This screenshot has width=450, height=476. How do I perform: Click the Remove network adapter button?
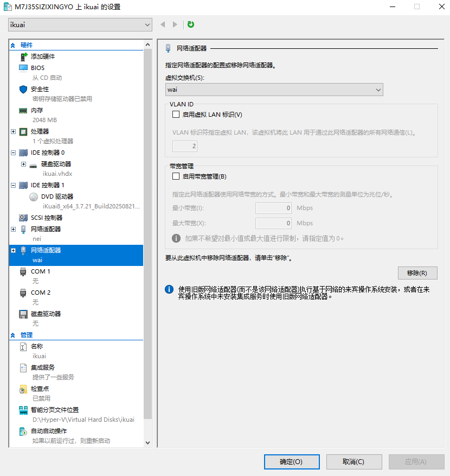click(x=416, y=273)
